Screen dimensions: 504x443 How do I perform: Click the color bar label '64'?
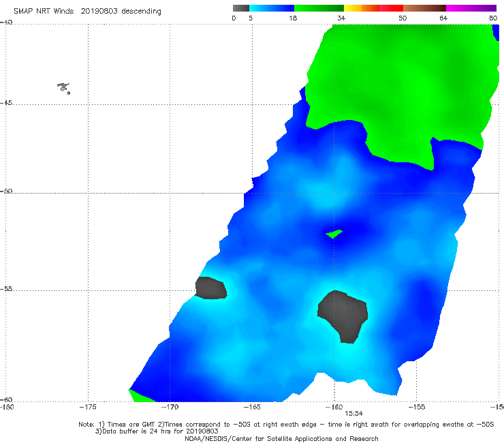click(x=443, y=18)
